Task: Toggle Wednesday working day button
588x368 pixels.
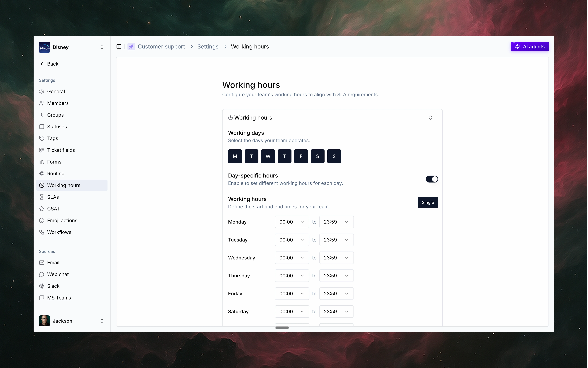Action: point(268,156)
